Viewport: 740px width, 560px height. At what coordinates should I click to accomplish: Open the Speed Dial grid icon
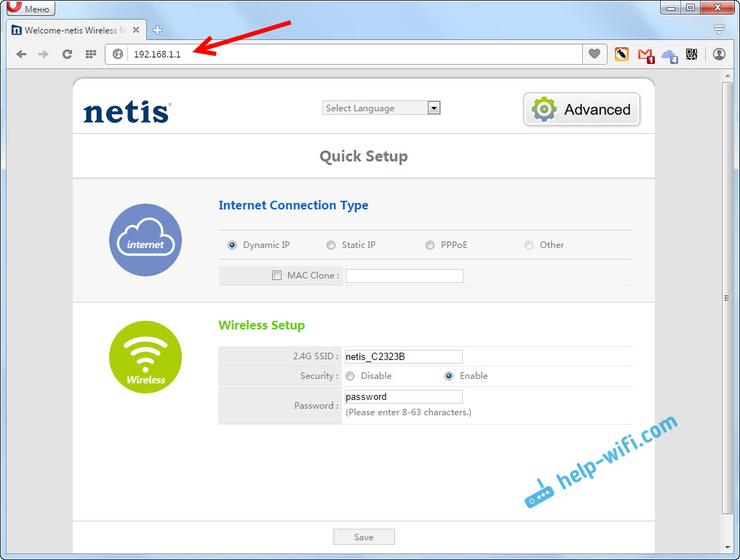pos(91,55)
